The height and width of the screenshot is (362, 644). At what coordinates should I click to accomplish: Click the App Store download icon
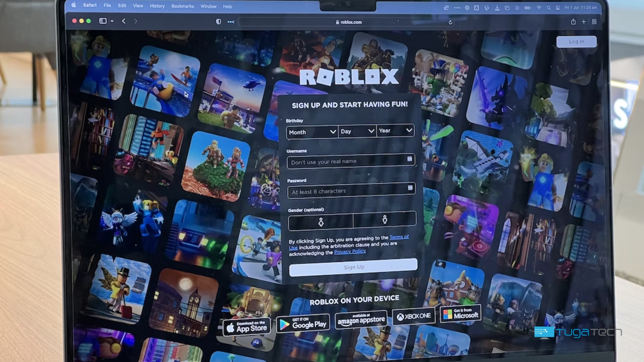click(x=247, y=325)
